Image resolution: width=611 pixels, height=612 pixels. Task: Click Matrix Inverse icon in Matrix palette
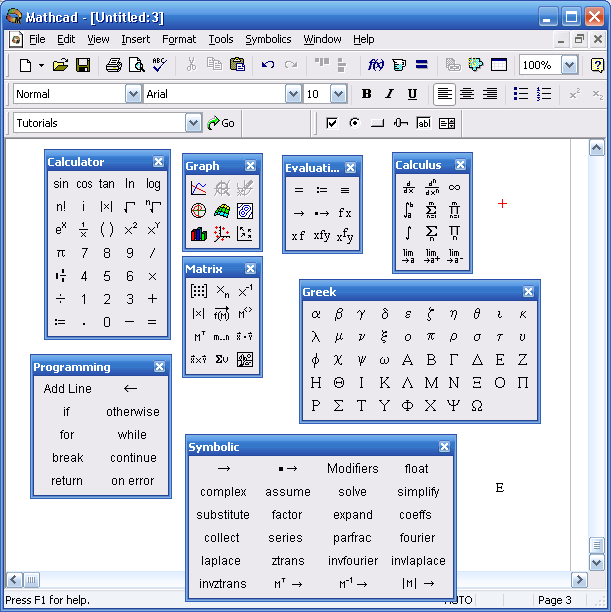coord(245,291)
